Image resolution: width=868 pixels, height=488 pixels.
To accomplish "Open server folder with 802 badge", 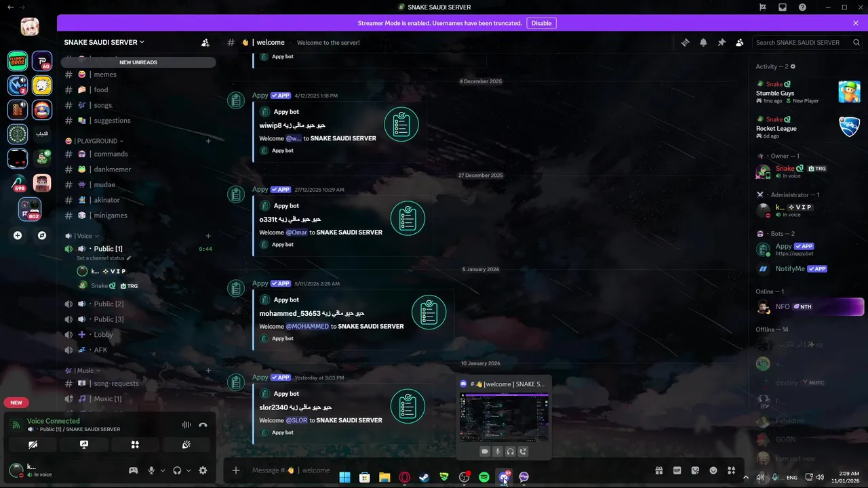I will click(x=29, y=209).
